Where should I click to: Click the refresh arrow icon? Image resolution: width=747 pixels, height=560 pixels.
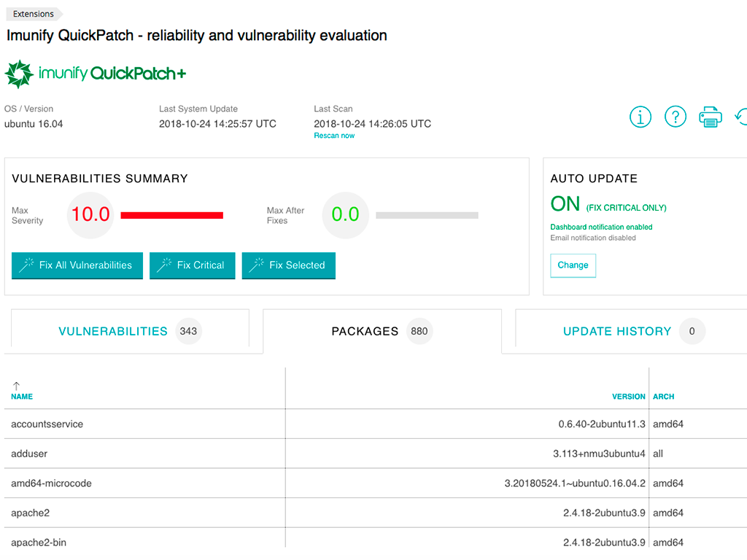[740, 117]
